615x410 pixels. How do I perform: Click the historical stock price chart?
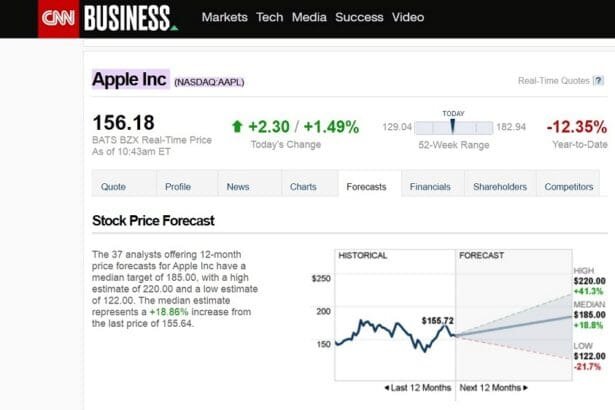click(394, 320)
